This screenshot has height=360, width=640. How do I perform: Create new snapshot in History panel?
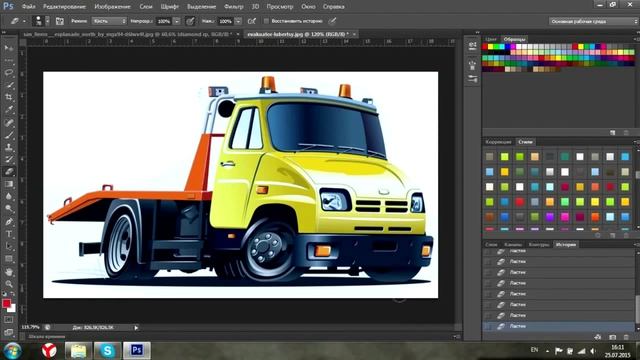612,337
